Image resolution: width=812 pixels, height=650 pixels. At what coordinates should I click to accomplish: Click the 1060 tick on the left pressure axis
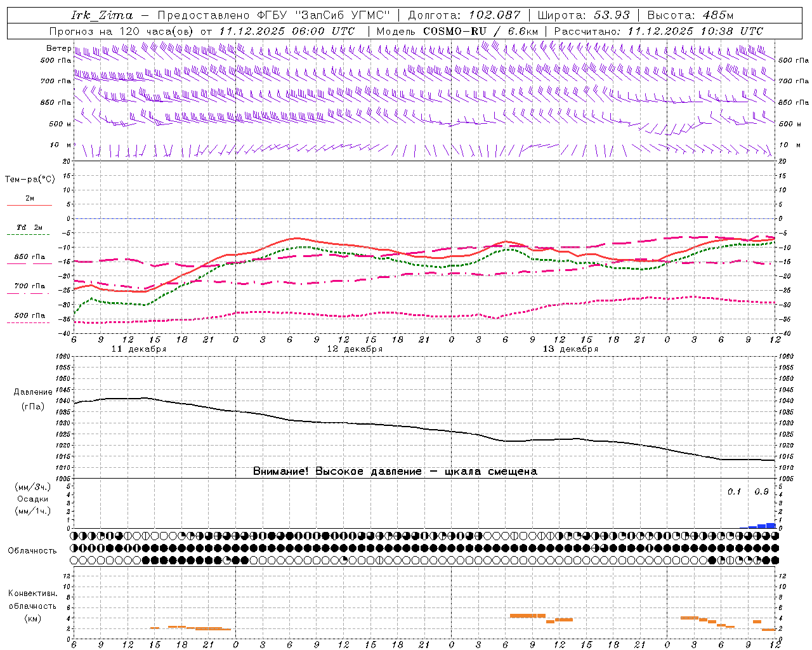(63, 357)
